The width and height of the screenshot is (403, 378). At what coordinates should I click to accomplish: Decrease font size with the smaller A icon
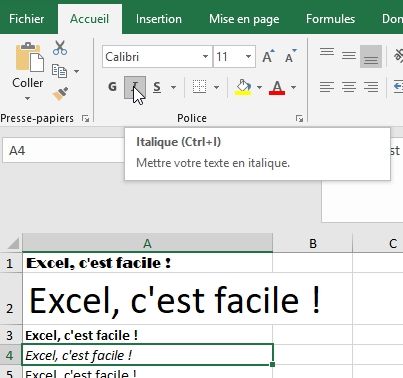291,57
